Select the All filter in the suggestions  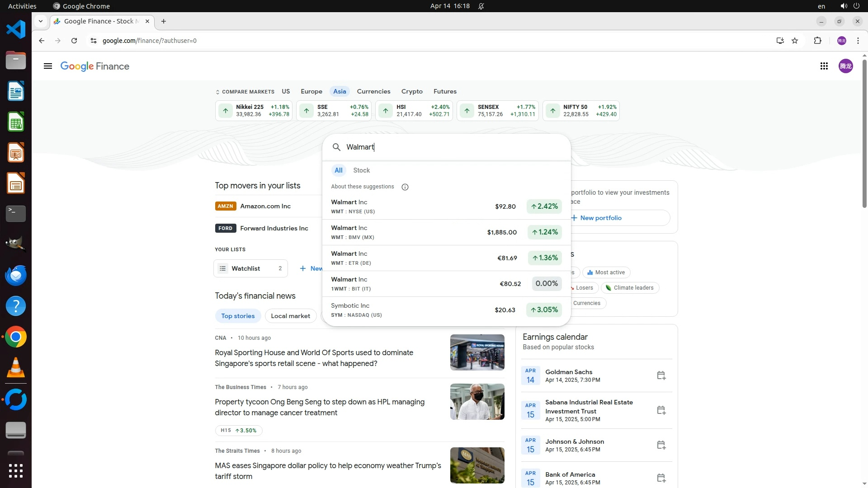tap(338, 170)
